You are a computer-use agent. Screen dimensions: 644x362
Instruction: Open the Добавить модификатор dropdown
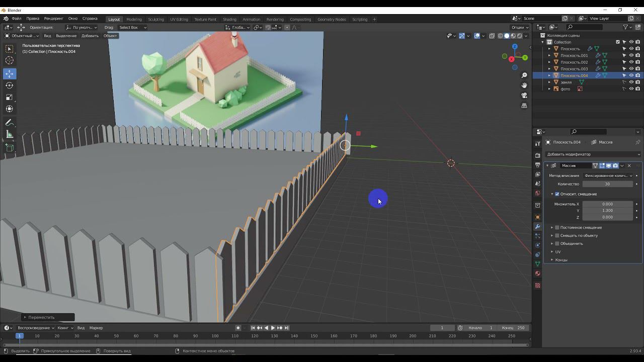(x=593, y=154)
